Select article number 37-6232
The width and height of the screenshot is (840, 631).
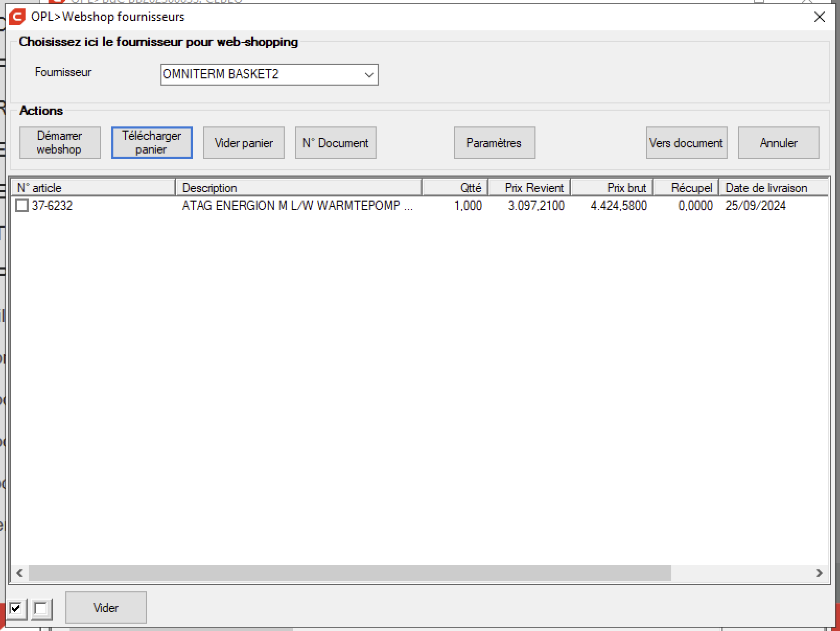pyautogui.click(x=52, y=205)
